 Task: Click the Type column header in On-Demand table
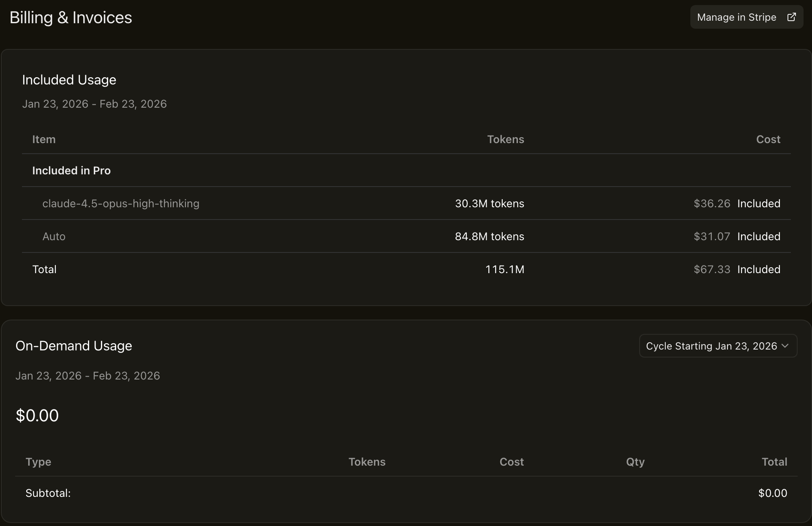click(38, 462)
